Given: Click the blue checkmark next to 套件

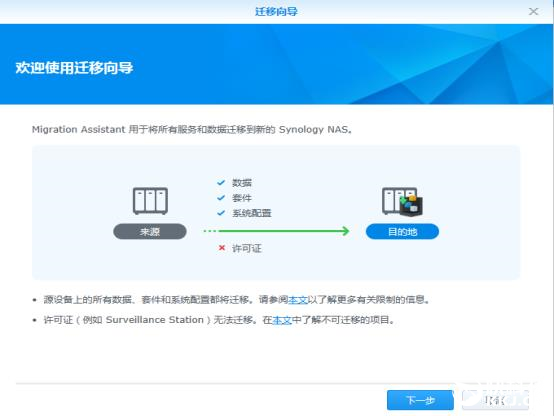Looking at the screenshot, I should coord(221,198).
